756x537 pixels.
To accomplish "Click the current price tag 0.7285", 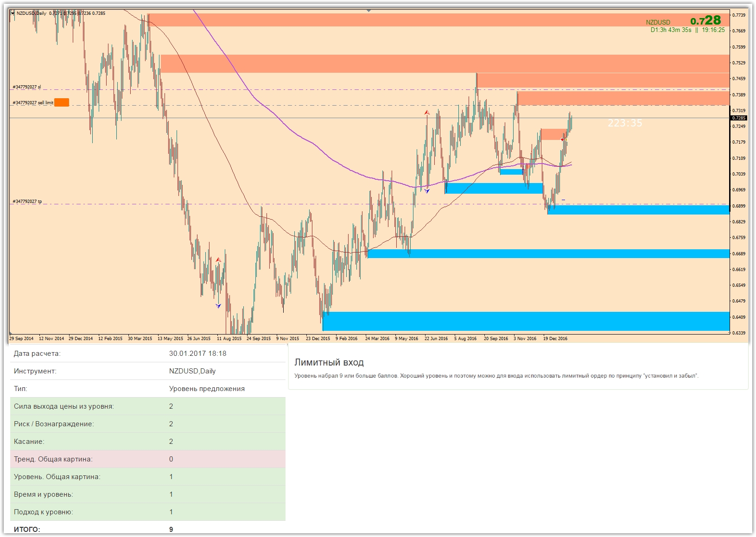I will pyautogui.click(x=739, y=118).
